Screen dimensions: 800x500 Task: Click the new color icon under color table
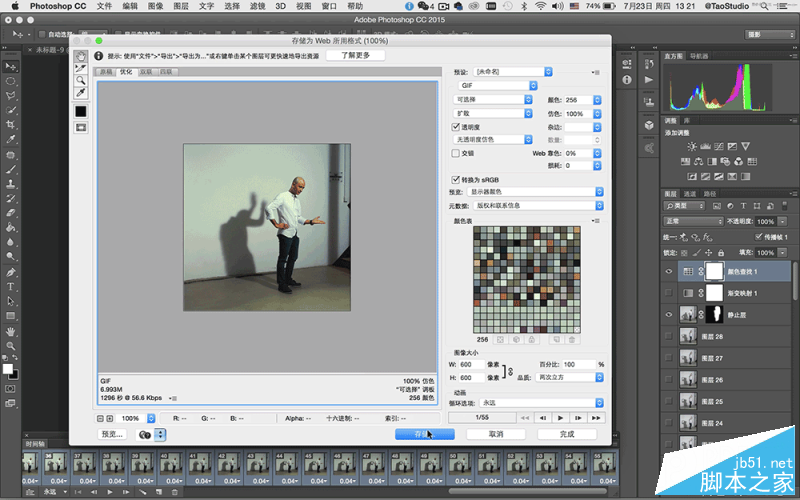557,340
